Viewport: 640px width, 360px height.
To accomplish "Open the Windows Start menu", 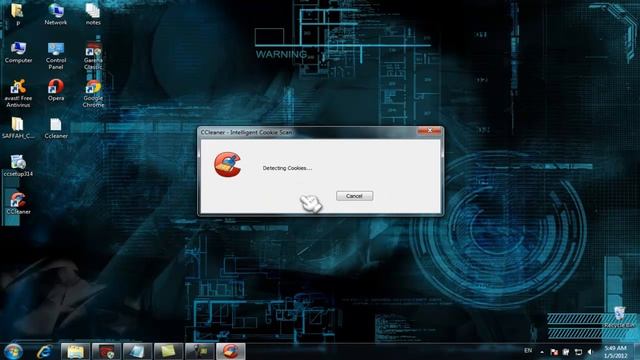I will [x=13, y=351].
